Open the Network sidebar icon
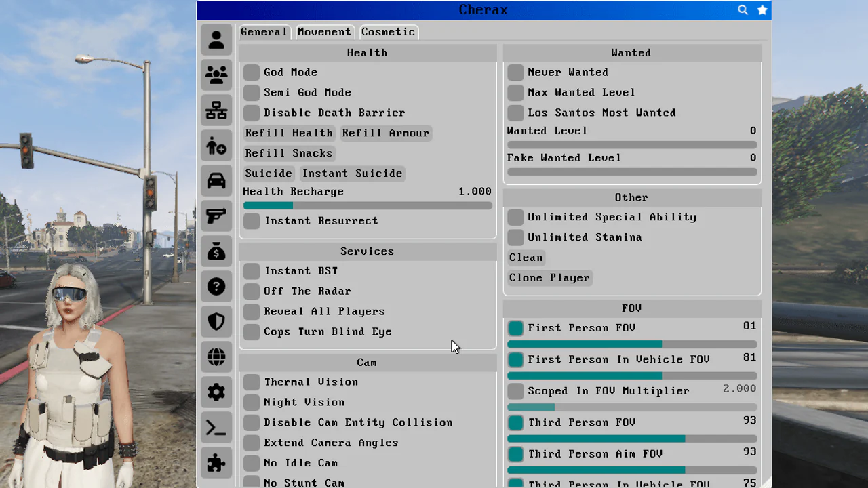This screenshot has width=868, height=488. click(216, 110)
